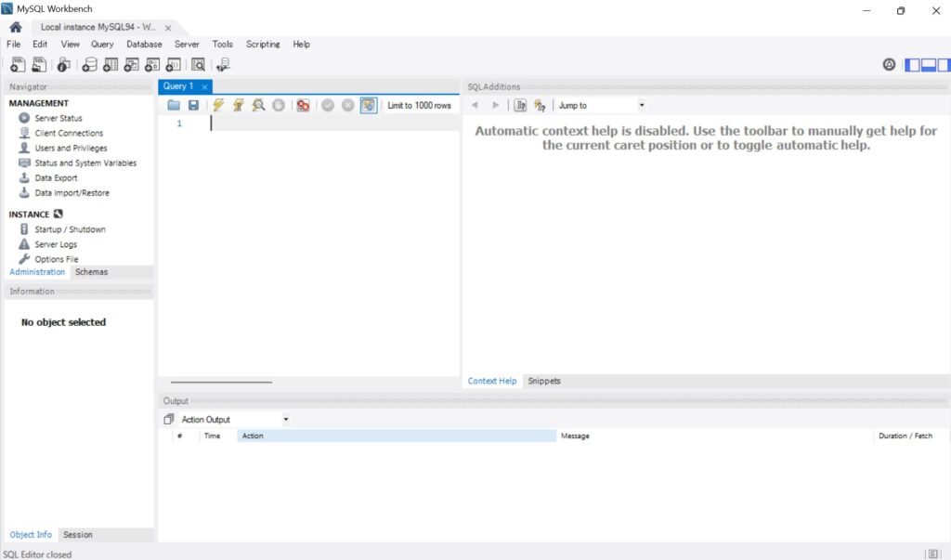Run explain plan magnifier-lightning icon
This screenshot has height=560, width=951.
tap(258, 105)
